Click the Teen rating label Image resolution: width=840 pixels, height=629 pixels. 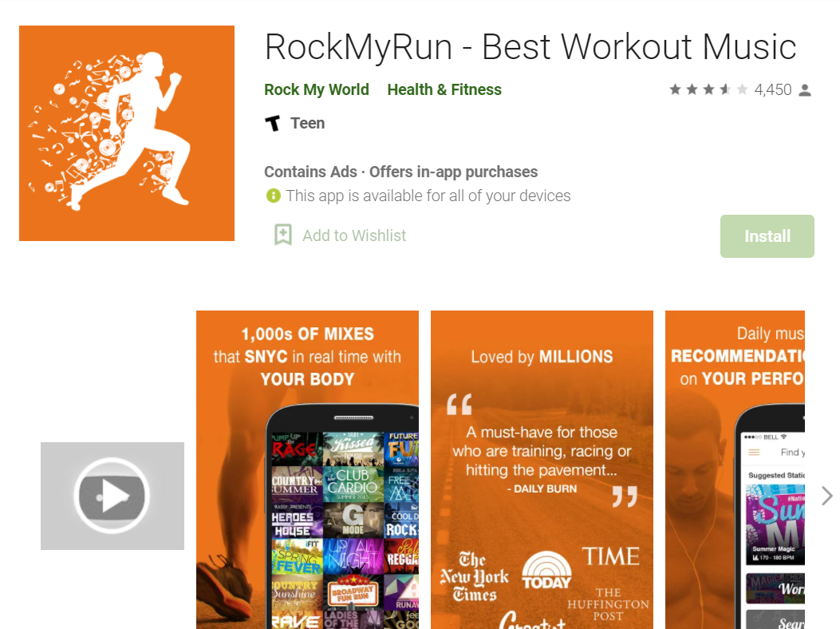307,124
